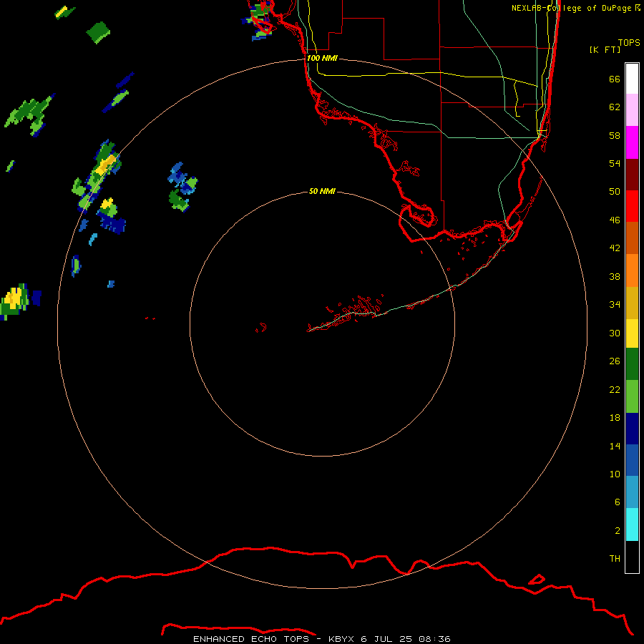Click the ENHANCED ECHO TOPS caption
This screenshot has height=644, width=644.
251,639
